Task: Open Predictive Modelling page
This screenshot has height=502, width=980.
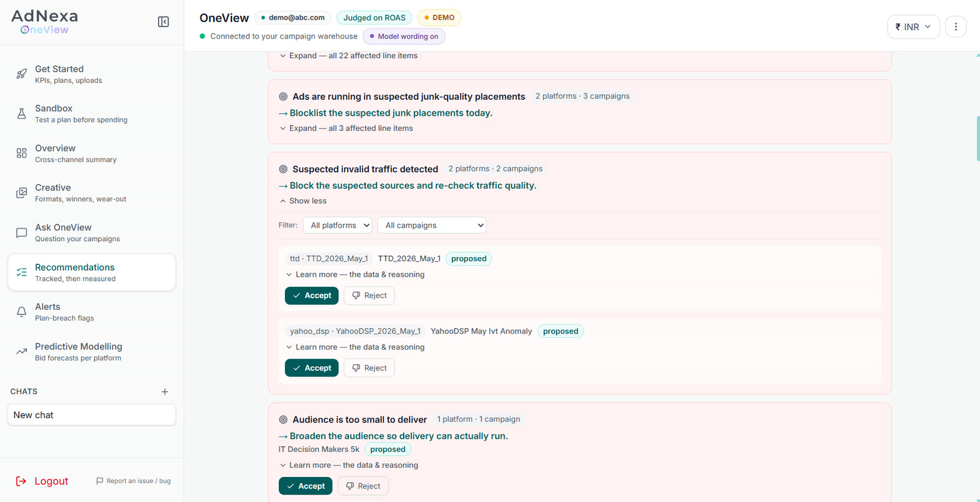Action: pos(92,351)
